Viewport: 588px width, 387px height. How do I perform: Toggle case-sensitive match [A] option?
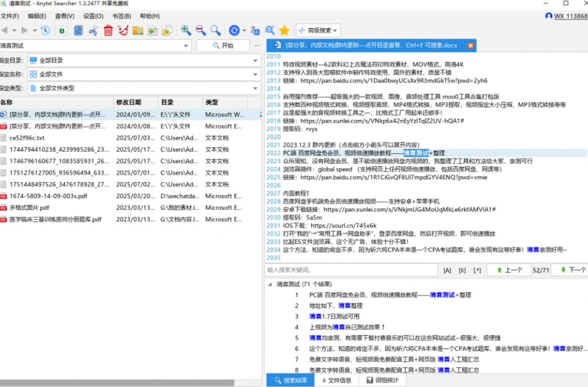tap(448, 269)
